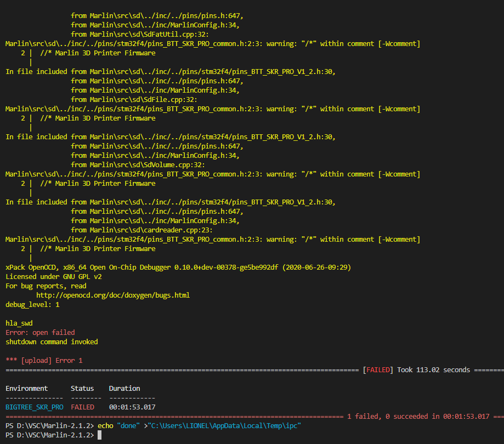Click the hla_swd line

(19, 323)
